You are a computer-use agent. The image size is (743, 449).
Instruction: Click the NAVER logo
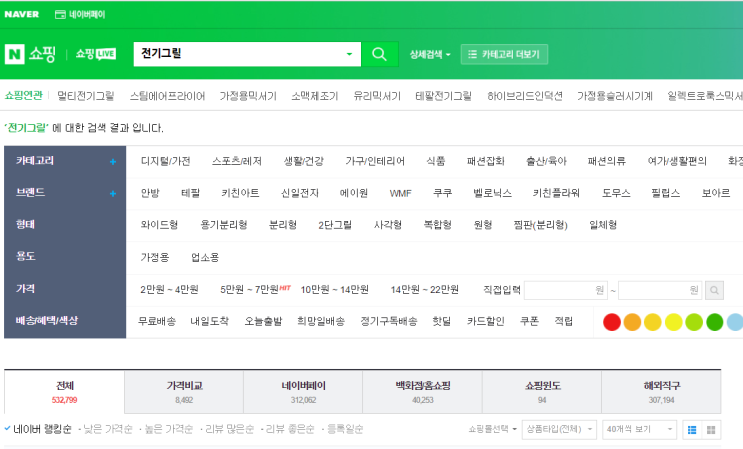pos(22,14)
